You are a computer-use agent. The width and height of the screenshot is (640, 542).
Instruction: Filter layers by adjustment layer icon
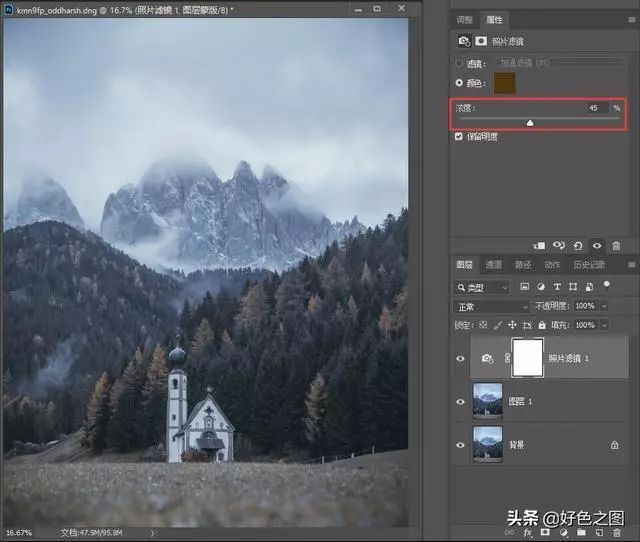coord(540,287)
